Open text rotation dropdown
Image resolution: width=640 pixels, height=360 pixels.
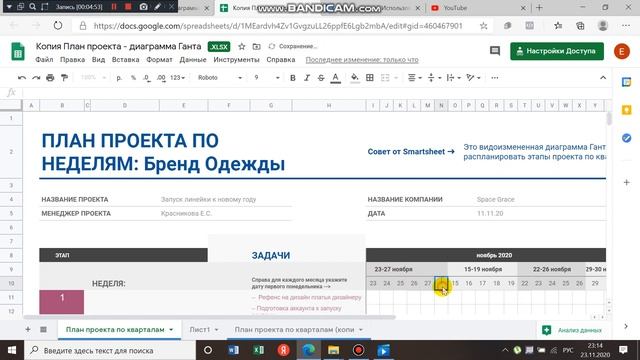click(x=473, y=78)
